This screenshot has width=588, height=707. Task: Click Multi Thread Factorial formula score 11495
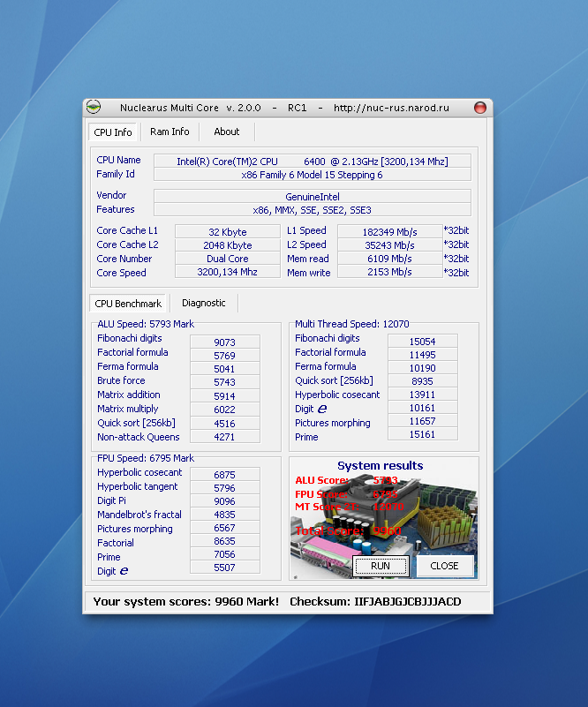tap(423, 355)
